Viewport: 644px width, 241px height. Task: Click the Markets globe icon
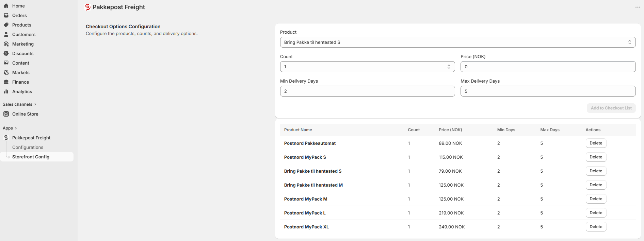point(6,72)
